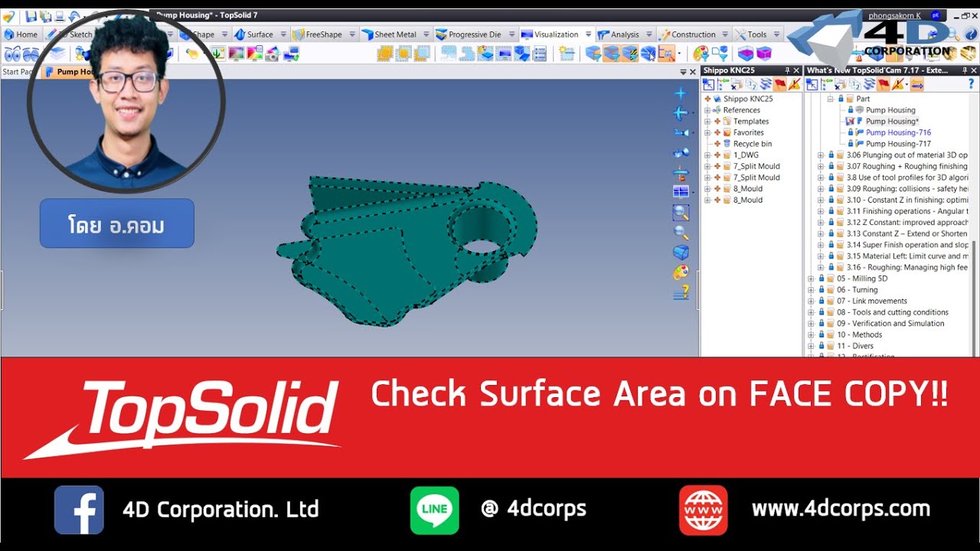Click the tree hierarchy icon in Shippo KNC25 panel
Screen dimensions: 980x551
tap(723, 84)
